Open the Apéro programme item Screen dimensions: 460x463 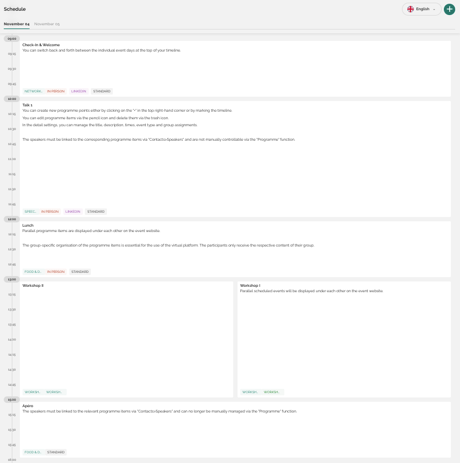coord(235,429)
